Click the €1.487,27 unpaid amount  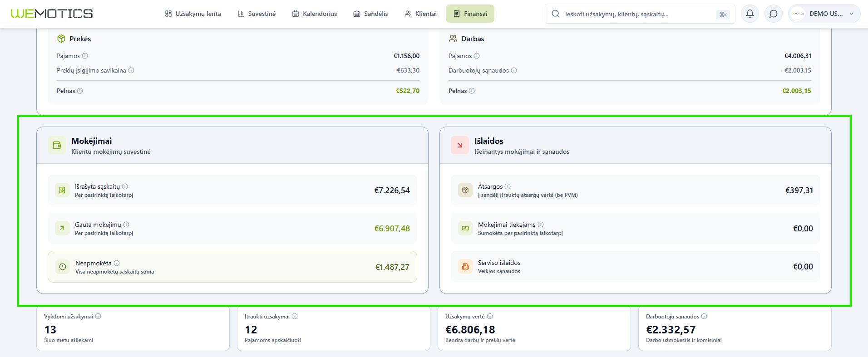[x=392, y=267]
